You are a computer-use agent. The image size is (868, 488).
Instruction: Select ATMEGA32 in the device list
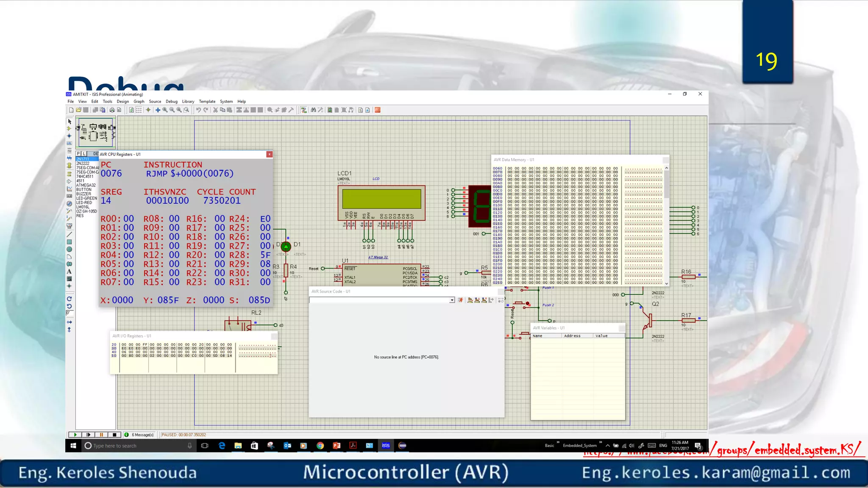(x=86, y=185)
